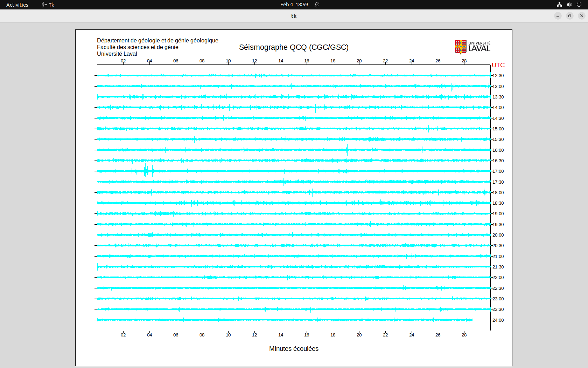The height and width of the screenshot is (368, 588).
Task: Maximize the tk window
Action: [570, 16]
